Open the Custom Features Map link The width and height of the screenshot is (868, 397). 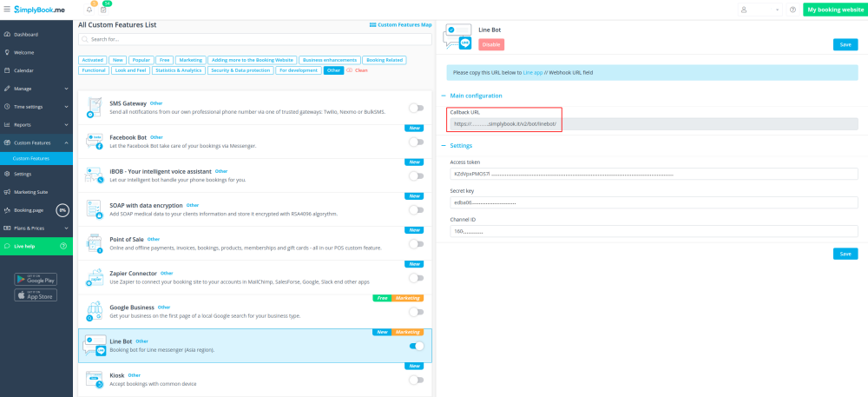pos(400,25)
